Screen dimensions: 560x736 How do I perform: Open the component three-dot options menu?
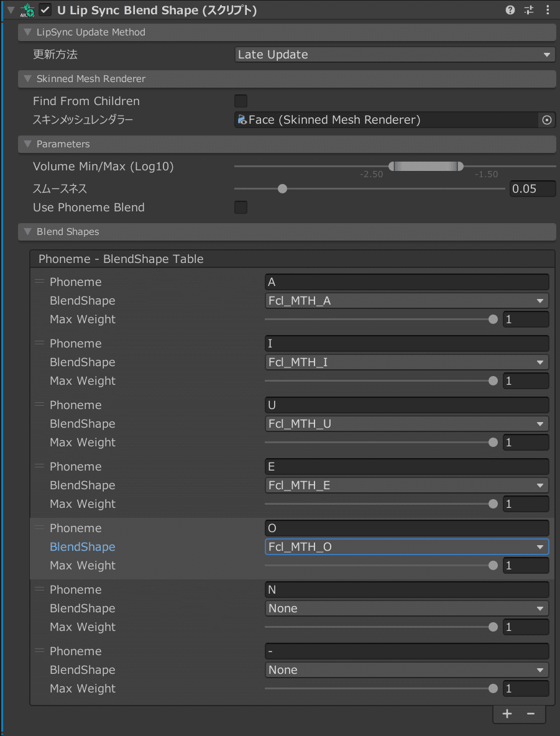tap(548, 11)
